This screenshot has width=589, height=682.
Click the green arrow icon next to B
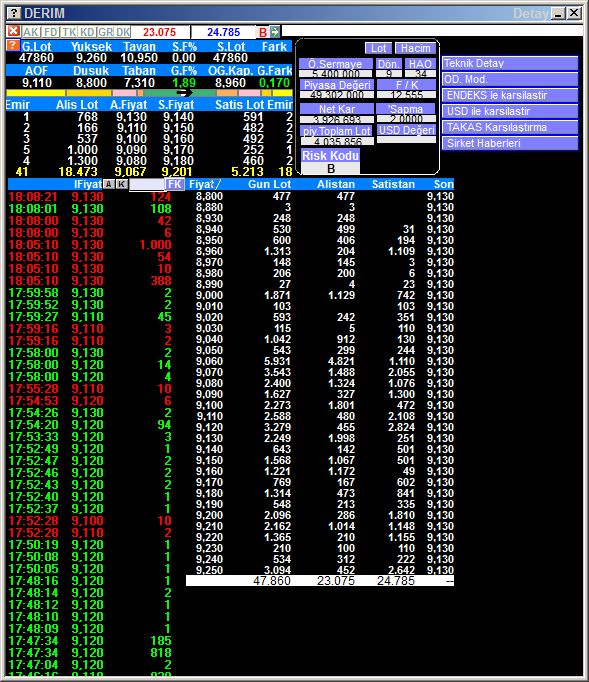275,32
